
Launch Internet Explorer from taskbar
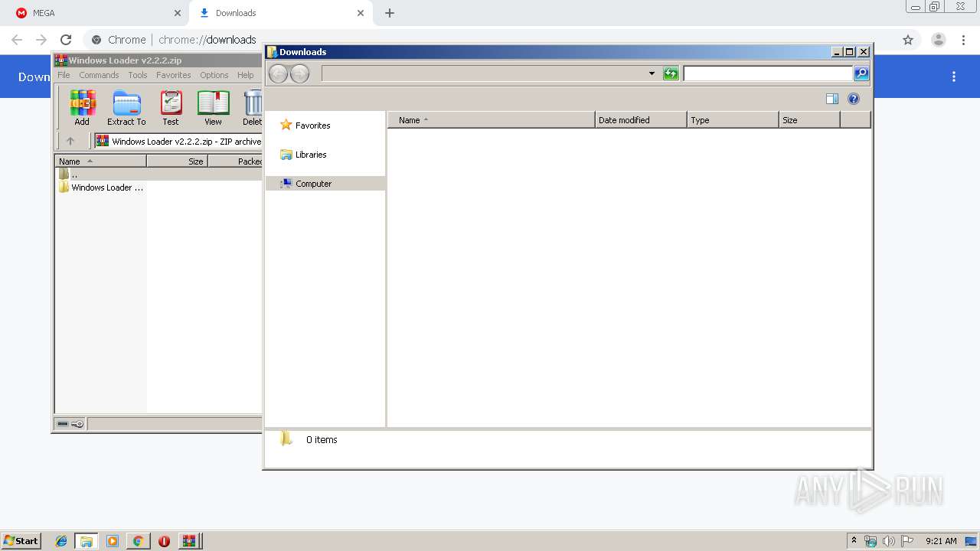[x=61, y=541]
